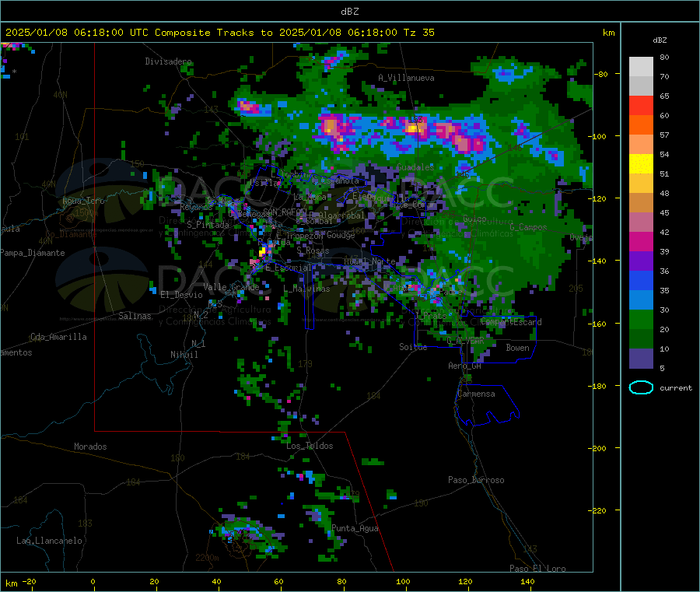This screenshot has height=592, width=700.
Task: Click the 'A_Villanueva' place label
Action: click(406, 78)
